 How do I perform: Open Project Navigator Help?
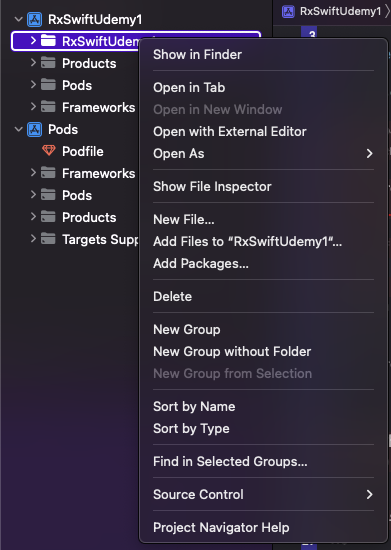(221, 528)
